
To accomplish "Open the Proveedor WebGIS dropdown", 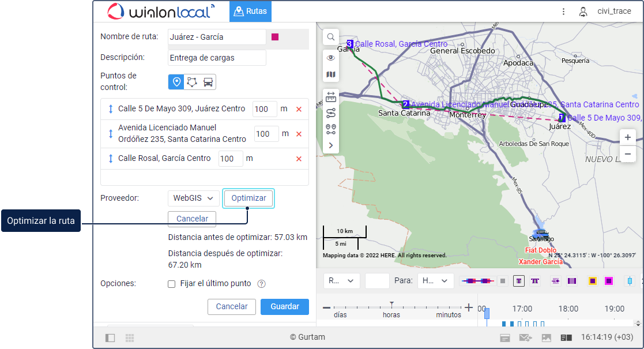I will pos(193,198).
